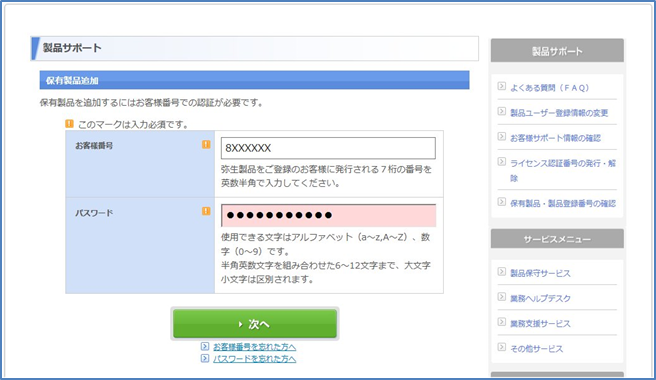Click arrow icon beside お客様番号を忘れた方へ
Image resolution: width=656 pixels, height=380 pixels.
point(205,346)
